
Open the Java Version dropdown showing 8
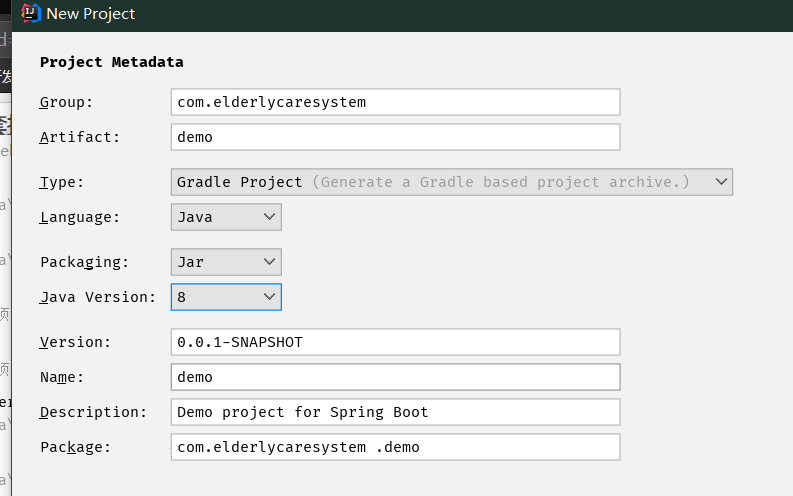point(226,297)
